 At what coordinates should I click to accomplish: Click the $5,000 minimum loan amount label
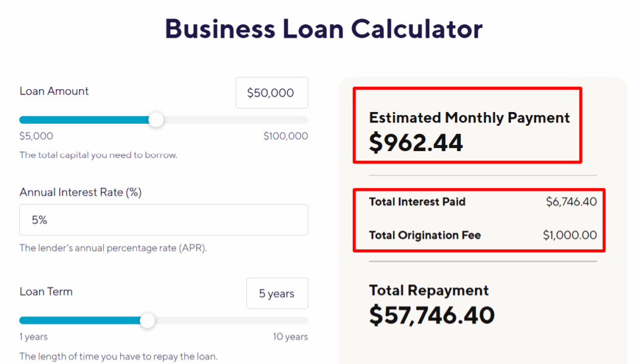click(x=36, y=136)
